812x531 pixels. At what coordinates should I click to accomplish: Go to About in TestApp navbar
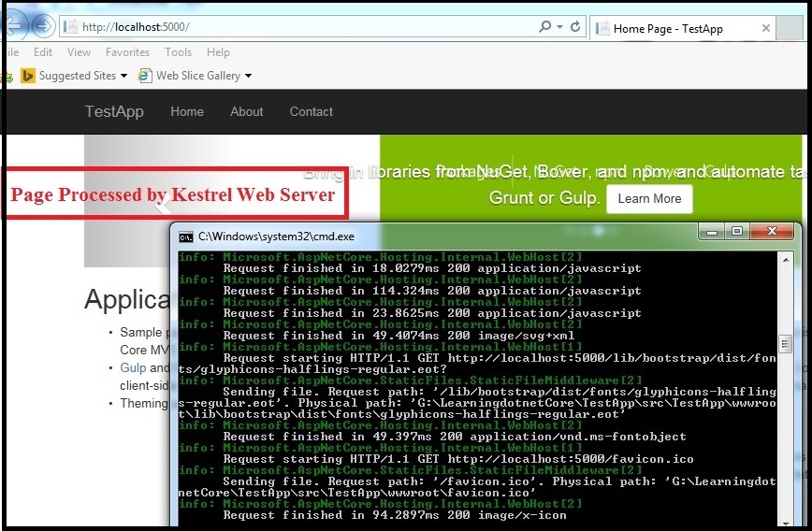pyautogui.click(x=247, y=111)
